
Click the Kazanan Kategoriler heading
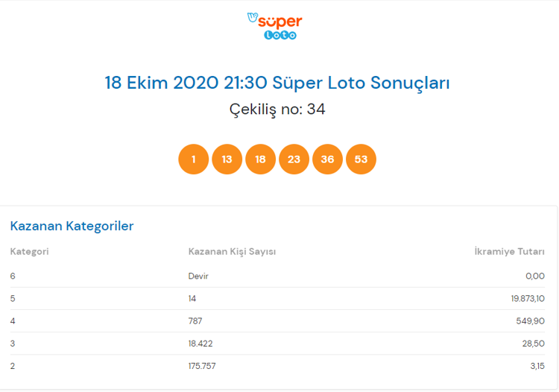72,226
